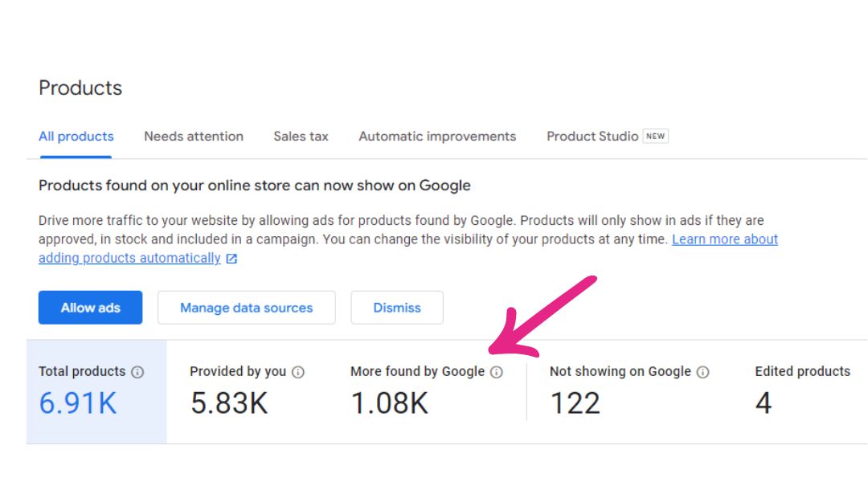Click the Allow ads button
The height and width of the screenshot is (482, 868).
(x=90, y=307)
